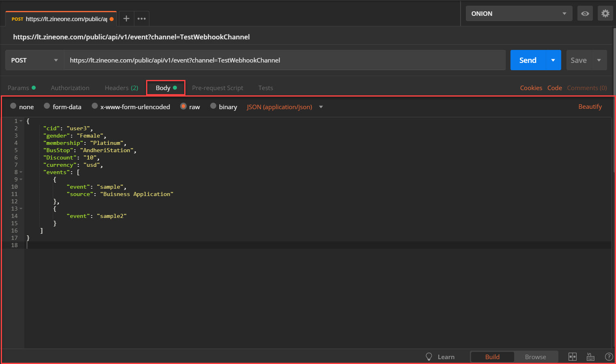Click the request name title text
The height and width of the screenshot is (364, 616).
(x=131, y=37)
